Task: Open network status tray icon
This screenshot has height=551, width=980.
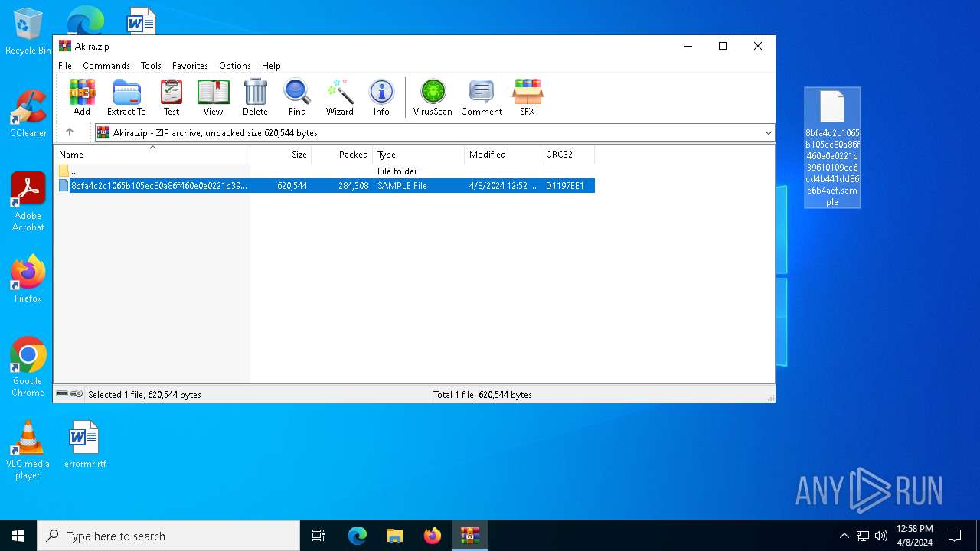Action: pyautogui.click(x=863, y=536)
